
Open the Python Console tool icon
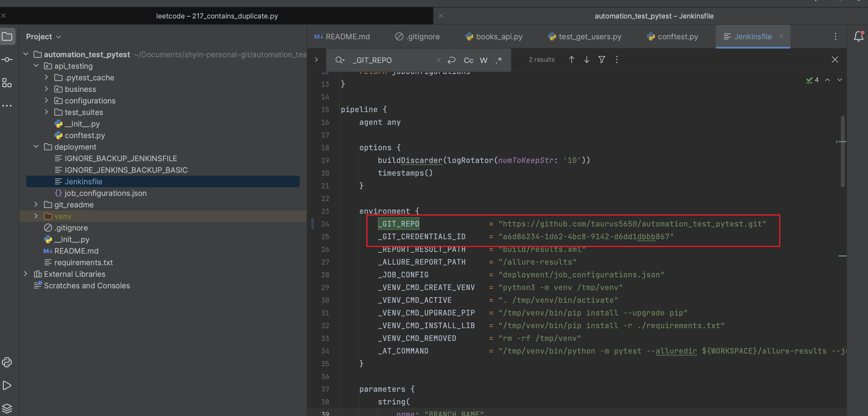[7, 362]
